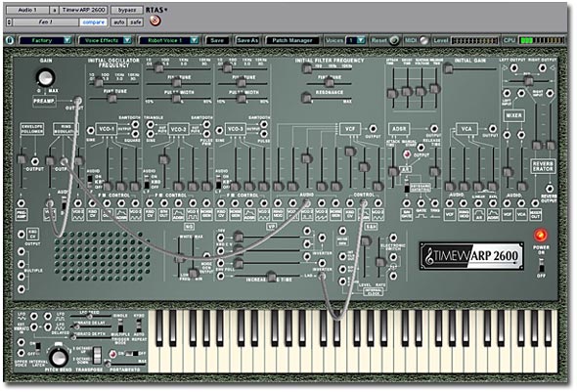The width and height of the screenshot is (577, 392).
Task: Click the KBD CV output jack
Action: pos(22,234)
